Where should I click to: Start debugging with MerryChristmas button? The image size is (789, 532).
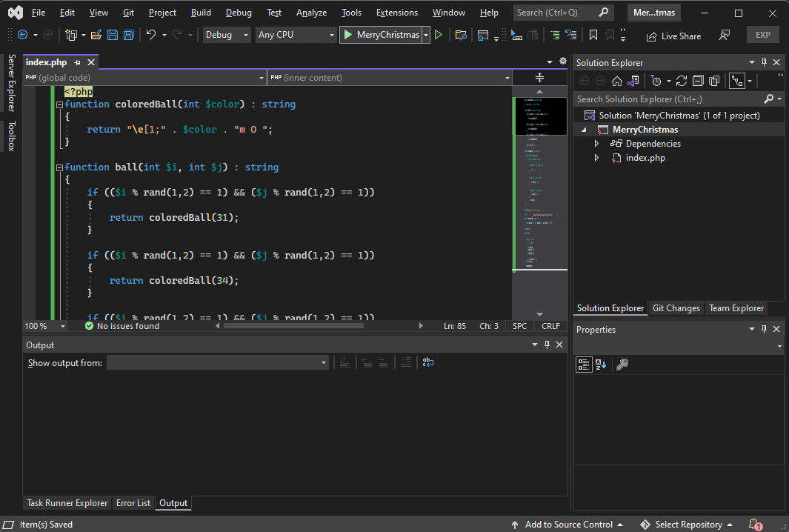tap(382, 35)
